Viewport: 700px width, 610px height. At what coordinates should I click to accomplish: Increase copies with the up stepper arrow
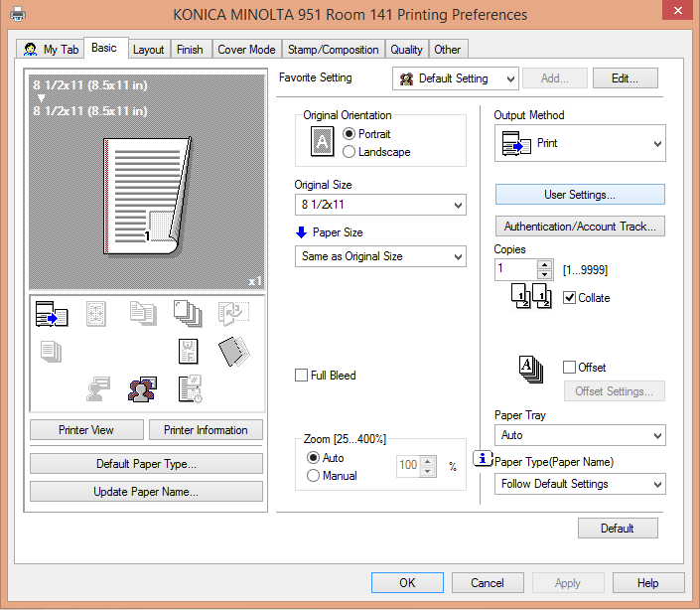pos(544,265)
